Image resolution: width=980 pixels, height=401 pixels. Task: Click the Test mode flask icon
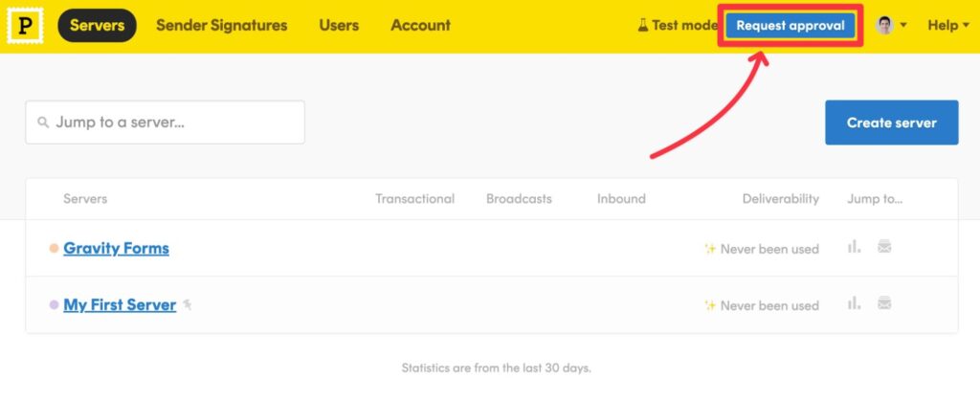click(x=643, y=26)
